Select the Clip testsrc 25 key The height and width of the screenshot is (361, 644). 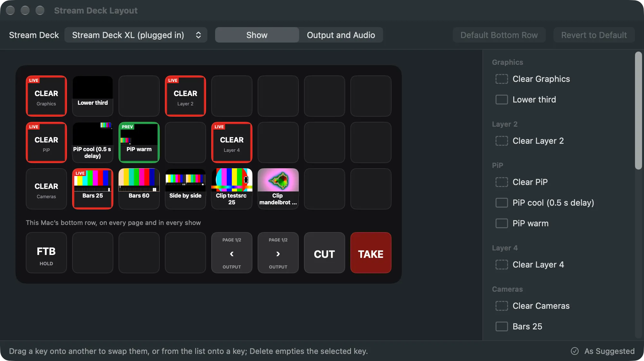pyautogui.click(x=232, y=189)
